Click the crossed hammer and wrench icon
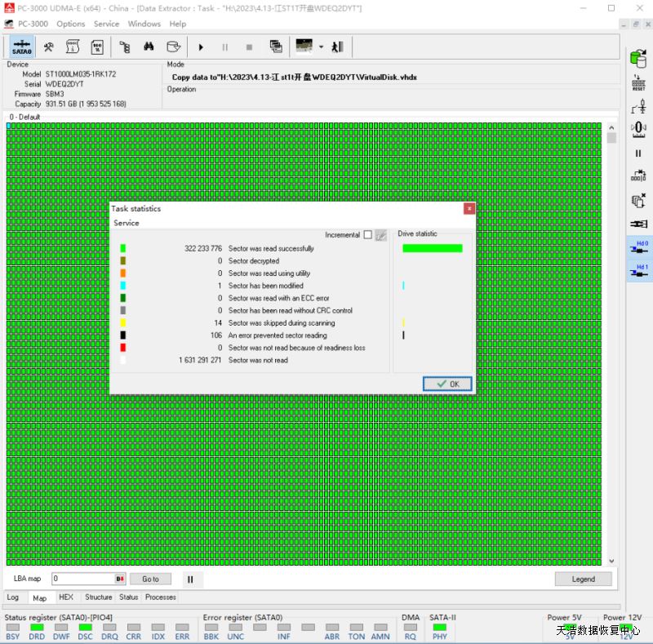The image size is (653, 644). click(49, 47)
